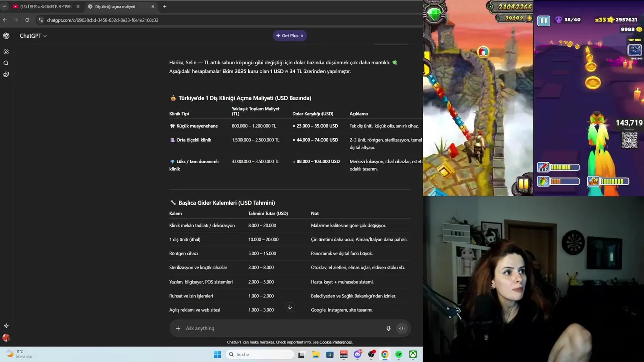The width and height of the screenshot is (644, 362).
Task: Pause the Subway Surfers game
Action: tap(544, 21)
